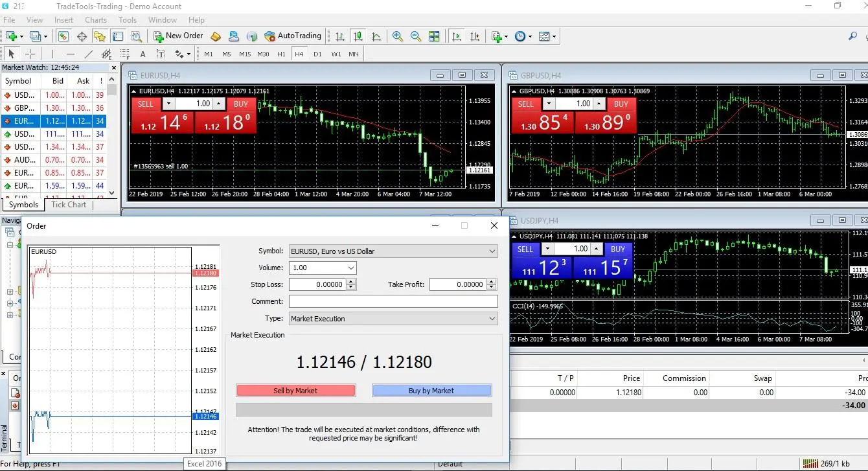Toggle the Data Window crosshair-circle icon
Image resolution: width=868 pixels, height=471 pixels.
tap(82, 36)
